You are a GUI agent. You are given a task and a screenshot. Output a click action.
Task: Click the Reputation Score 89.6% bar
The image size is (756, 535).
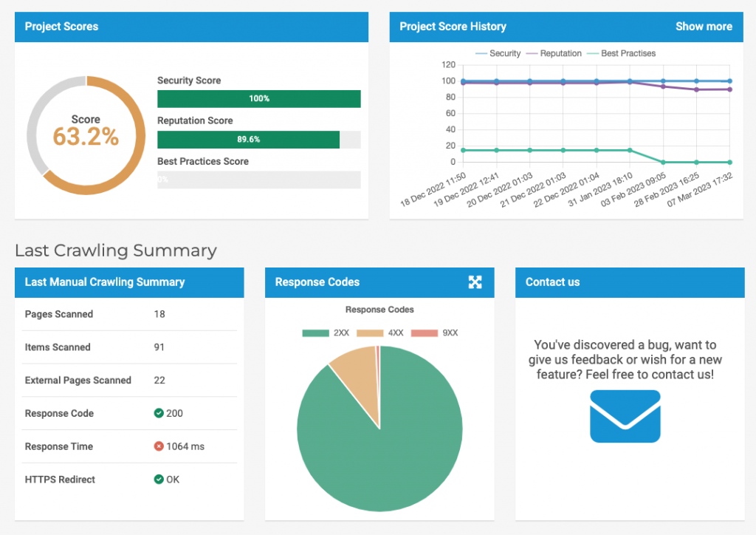coord(248,140)
